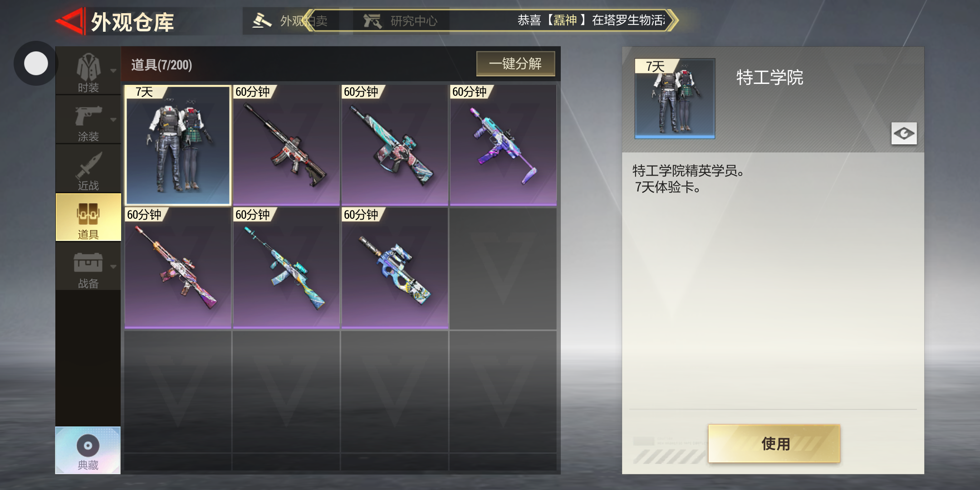This screenshot has width=980, height=490.
Task: Open the 涂装 pistol skin category
Action: click(88, 120)
